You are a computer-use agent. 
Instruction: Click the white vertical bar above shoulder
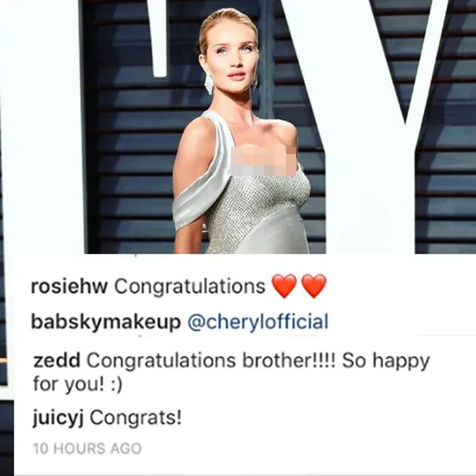pyautogui.click(x=159, y=38)
